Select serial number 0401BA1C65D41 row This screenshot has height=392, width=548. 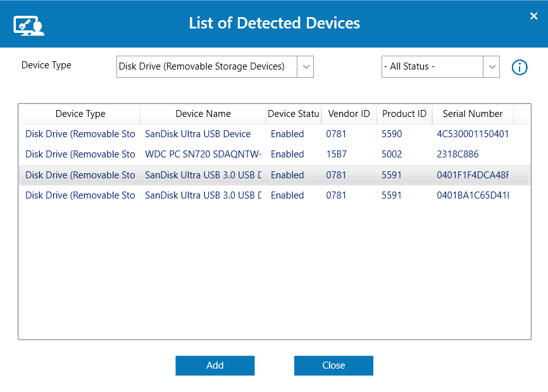click(202, 195)
